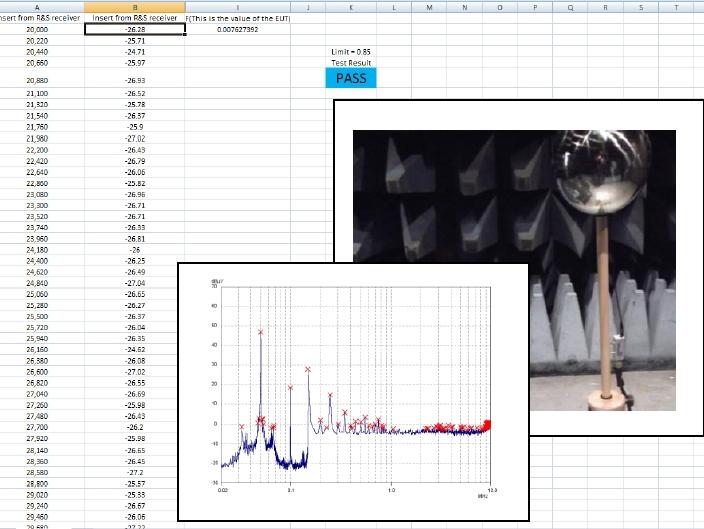Select cell with frequency 24,180
Image resolution: width=704 pixels, height=529 pixels.
point(37,250)
